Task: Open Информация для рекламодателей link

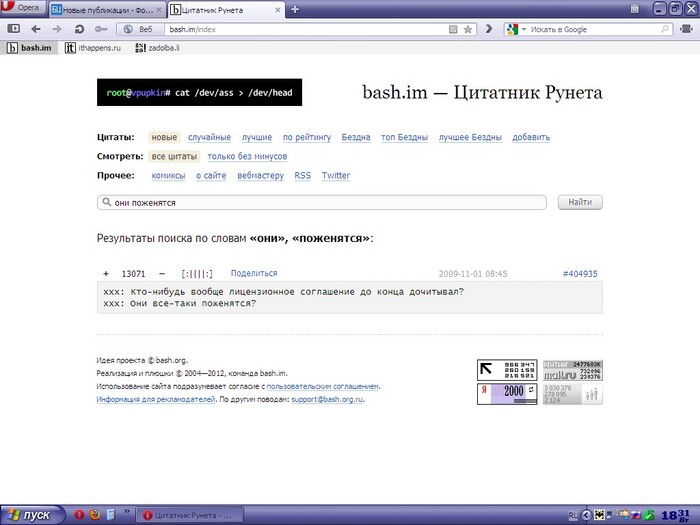Action: point(156,399)
